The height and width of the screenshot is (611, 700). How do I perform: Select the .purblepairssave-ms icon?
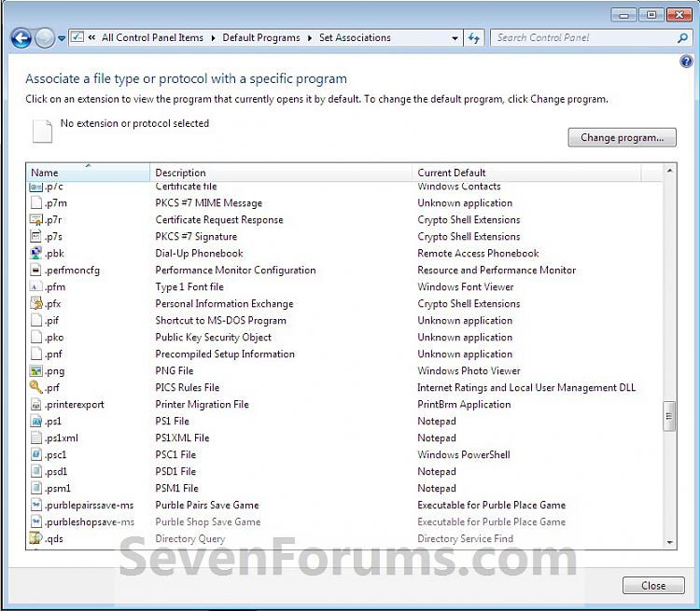tap(36, 505)
